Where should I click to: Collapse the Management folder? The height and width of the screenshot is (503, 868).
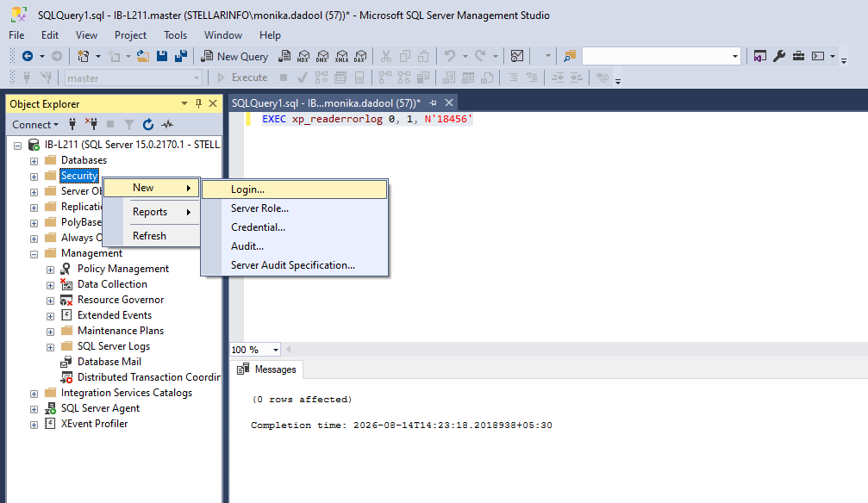pyautogui.click(x=34, y=255)
